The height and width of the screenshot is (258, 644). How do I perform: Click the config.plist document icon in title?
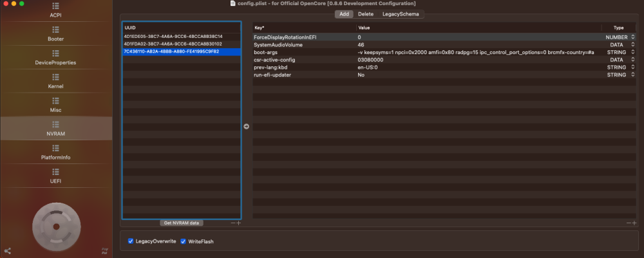point(233,3)
